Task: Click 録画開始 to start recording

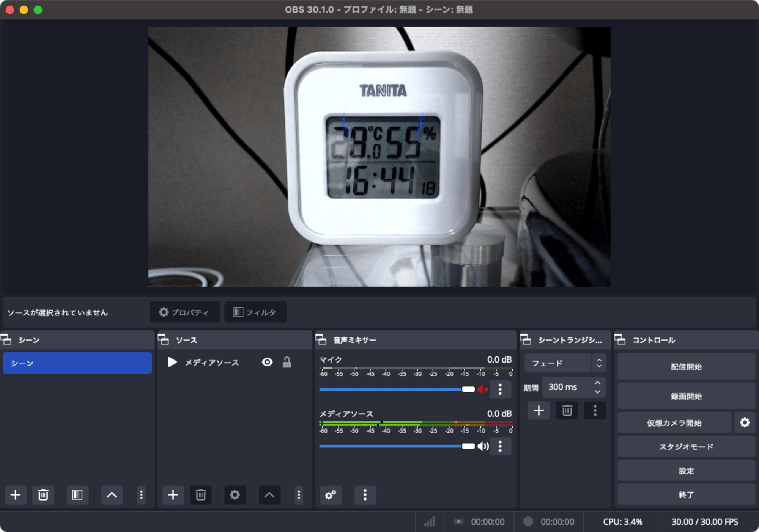Action: coord(686,396)
